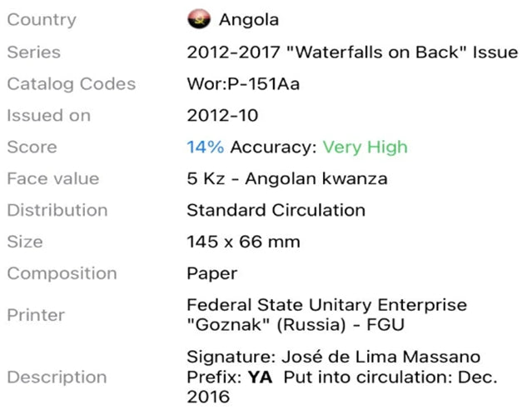Screen dimensions: 532x410
Task: Click the Description field label
Action: [57, 377]
